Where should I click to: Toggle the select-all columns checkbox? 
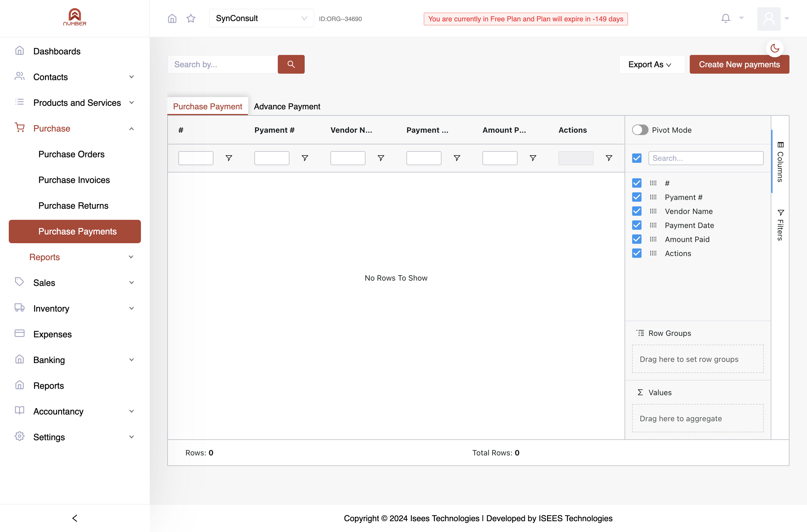point(637,158)
